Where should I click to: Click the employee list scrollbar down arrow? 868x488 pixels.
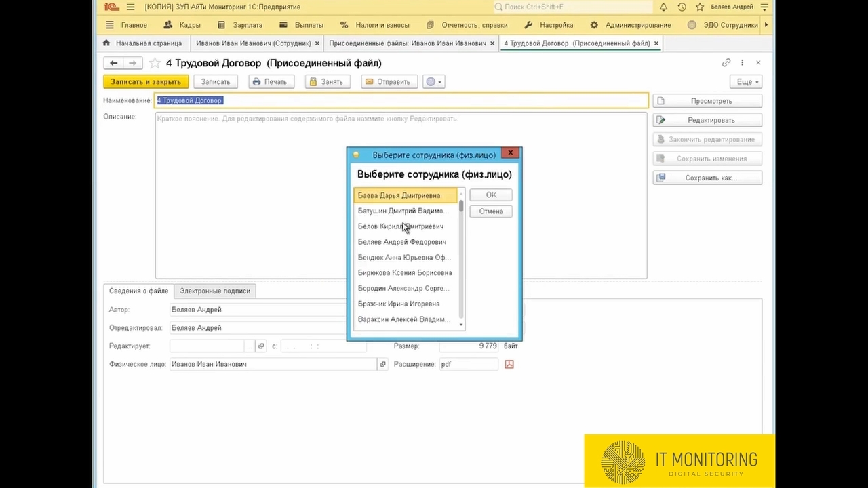(x=462, y=325)
